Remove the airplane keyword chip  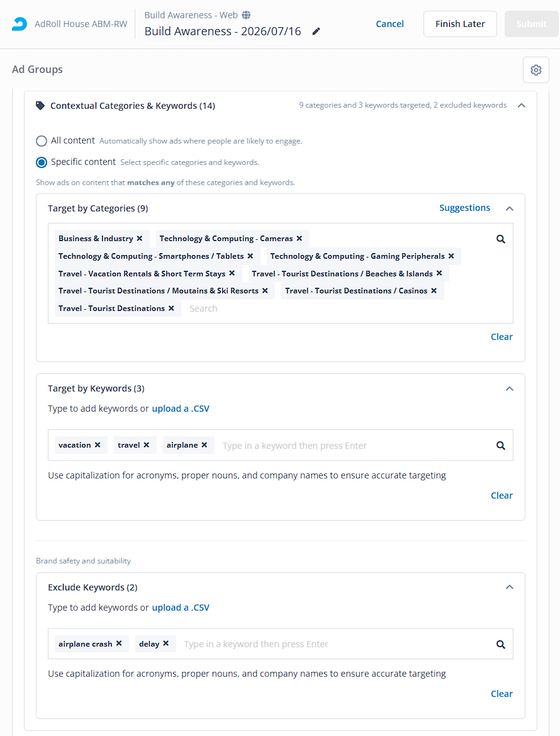tap(204, 445)
